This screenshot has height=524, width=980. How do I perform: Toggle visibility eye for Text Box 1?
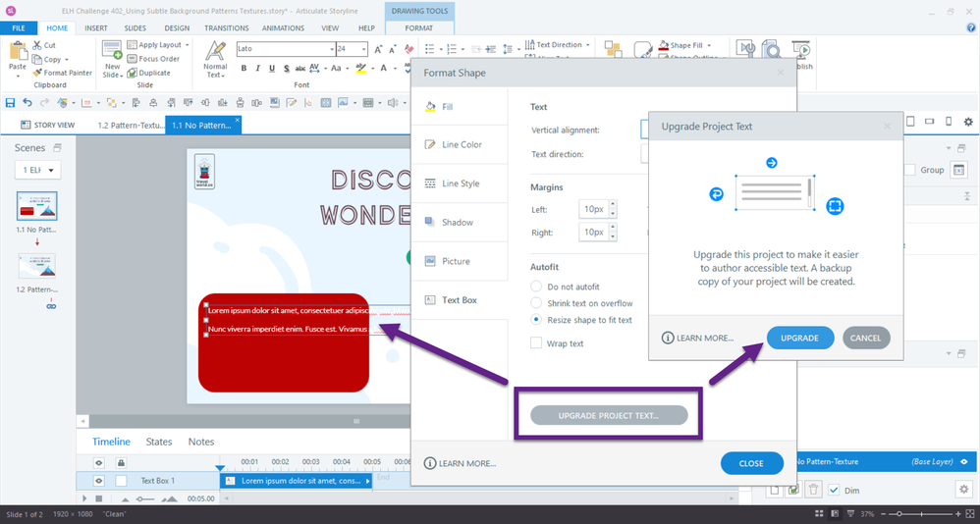coord(99,481)
